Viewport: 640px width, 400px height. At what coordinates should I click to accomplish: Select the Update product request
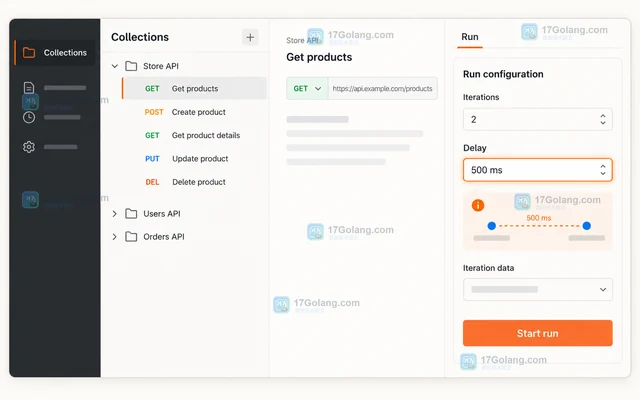tap(194, 159)
